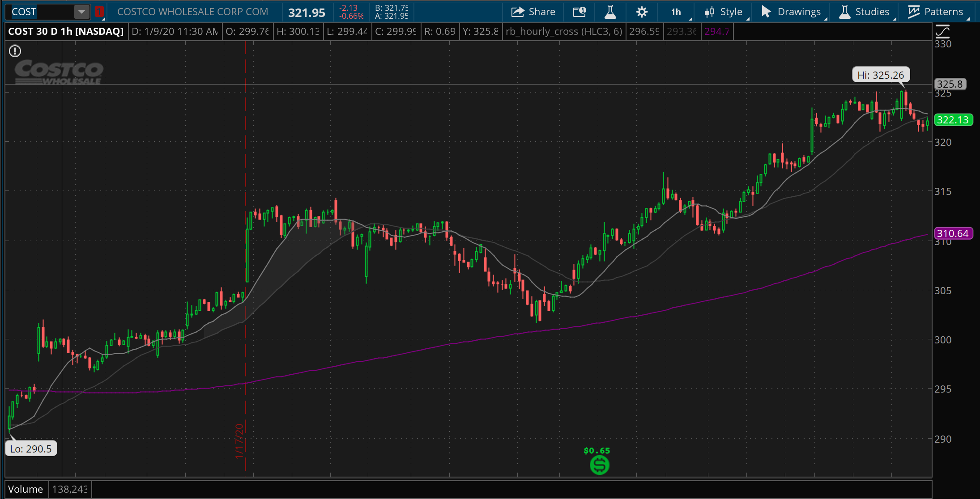Click the rb_hourly_cross (HLC3, 6) study label
Screen dimensions: 980x499
564,31
